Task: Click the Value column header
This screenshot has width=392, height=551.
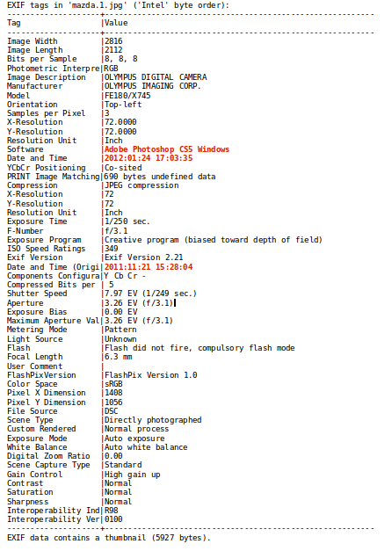Action: [x=116, y=23]
